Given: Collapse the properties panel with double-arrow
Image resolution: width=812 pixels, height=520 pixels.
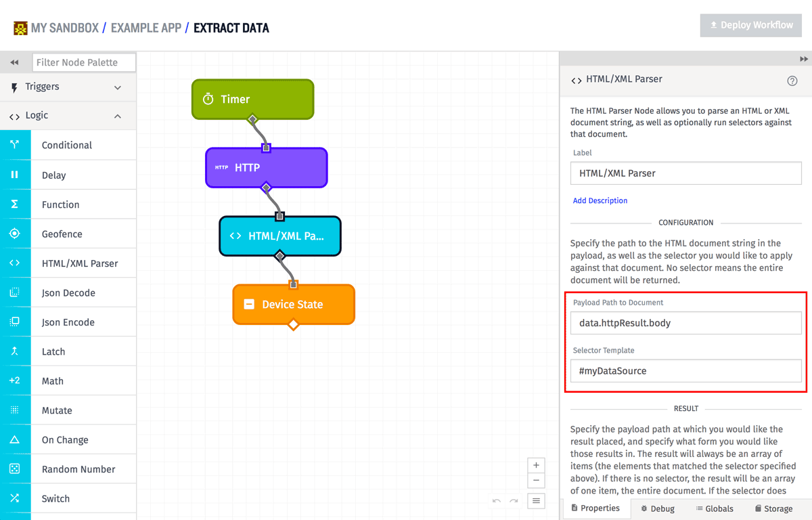Looking at the screenshot, I should [x=804, y=59].
